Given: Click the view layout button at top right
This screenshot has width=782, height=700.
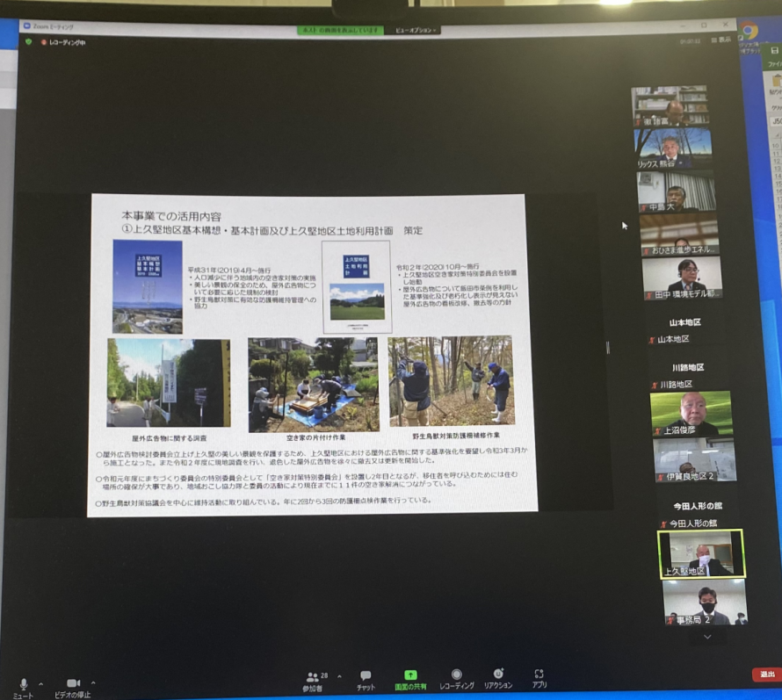Looking at the screenshot, I should 719,40.
